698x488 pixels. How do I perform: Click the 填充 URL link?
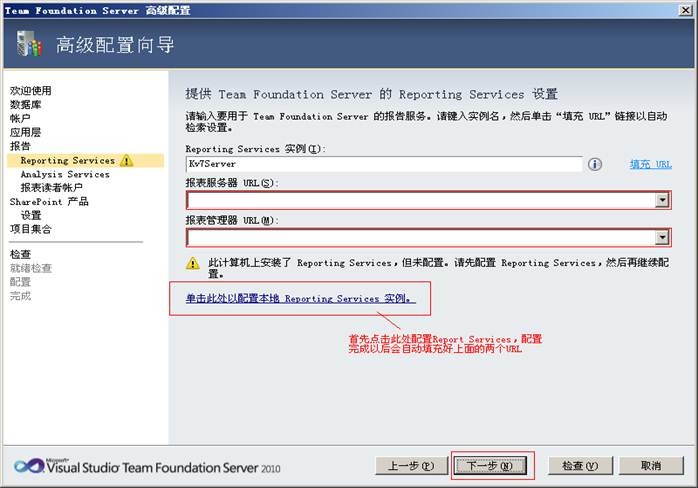pos(650,164)
